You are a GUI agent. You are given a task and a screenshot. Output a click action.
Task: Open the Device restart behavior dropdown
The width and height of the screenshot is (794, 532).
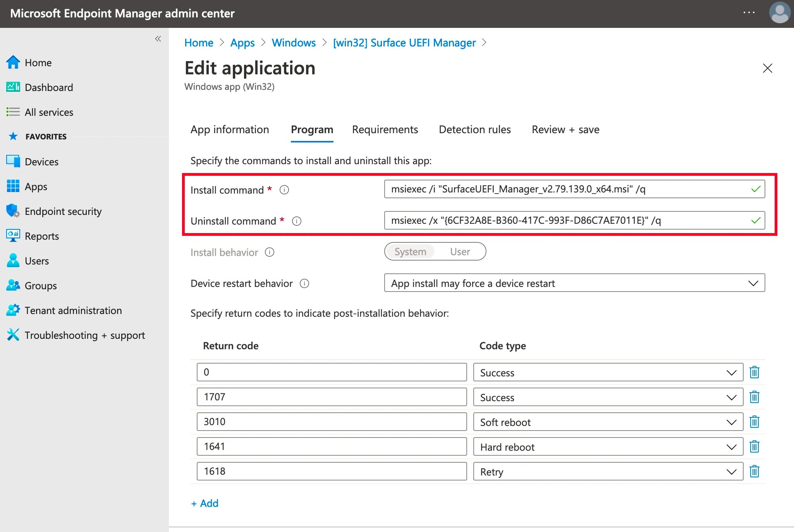click(574, 283)
